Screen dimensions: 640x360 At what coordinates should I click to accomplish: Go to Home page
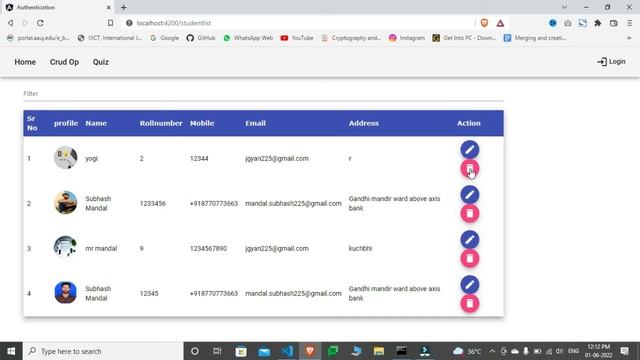point(25,62)
